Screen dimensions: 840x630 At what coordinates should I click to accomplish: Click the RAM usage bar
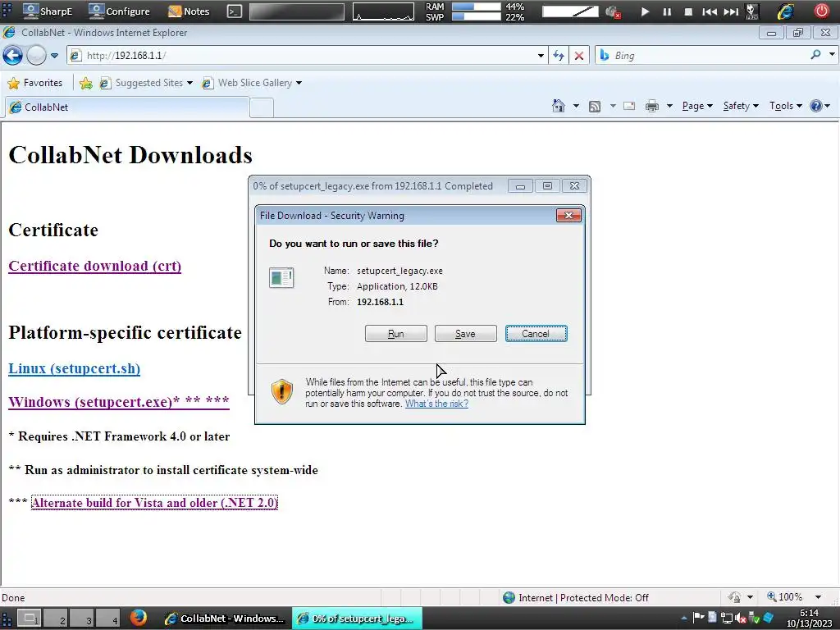click(x=477, y=7)
